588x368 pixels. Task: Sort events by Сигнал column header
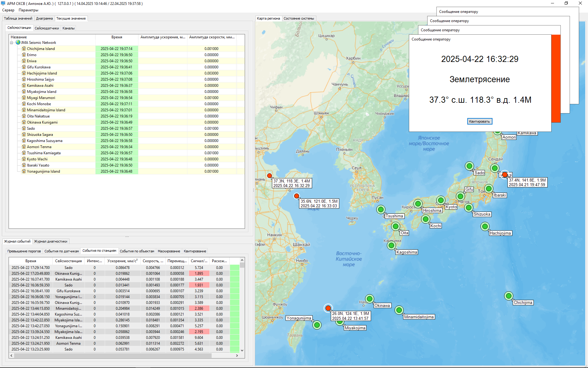[199, 261]
